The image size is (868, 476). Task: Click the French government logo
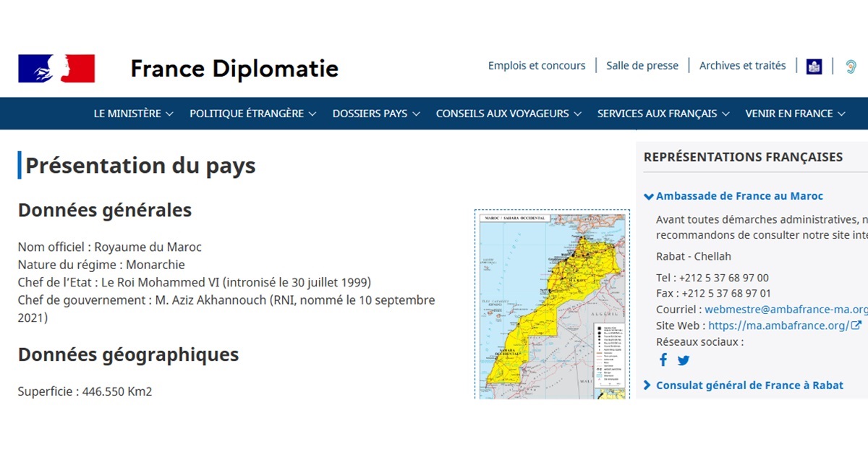(x=57, y=68)
